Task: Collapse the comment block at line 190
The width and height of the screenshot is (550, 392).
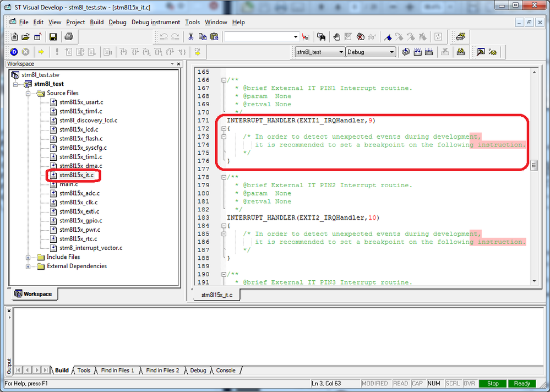Action: tap(224, 274)
